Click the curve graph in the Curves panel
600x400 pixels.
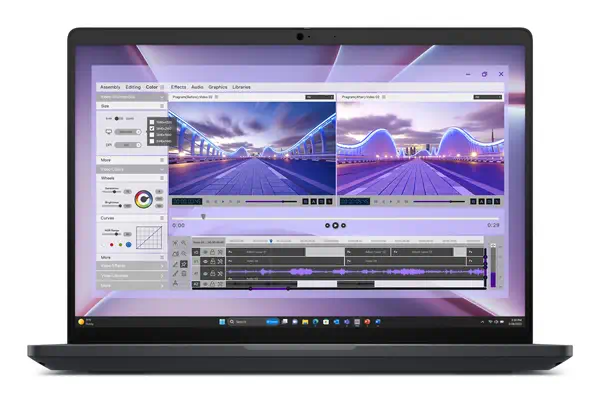point(148,238)
